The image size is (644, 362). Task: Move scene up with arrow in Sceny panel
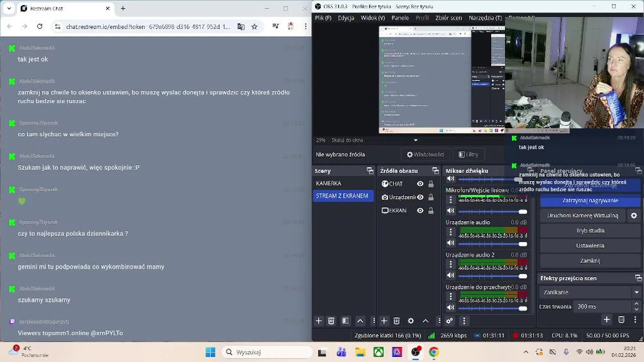coord(360,321)
